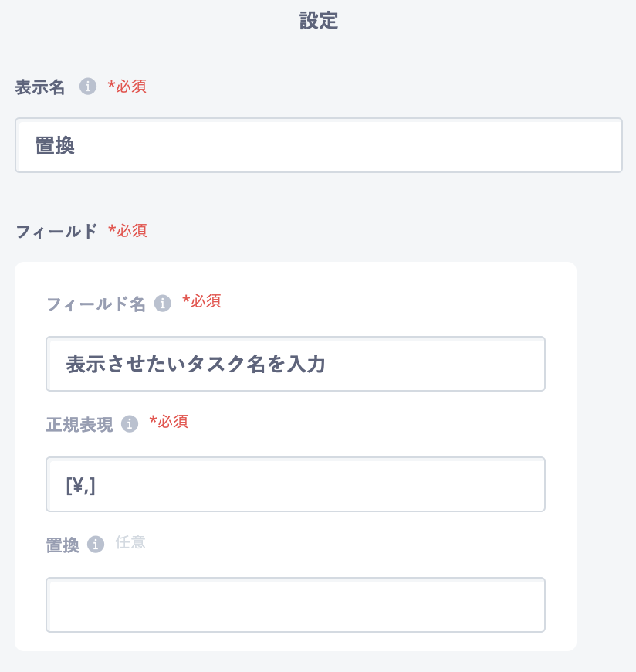The image size is (636, 672).
Task: Click the 設定 heading at the top
Action: 319,21
